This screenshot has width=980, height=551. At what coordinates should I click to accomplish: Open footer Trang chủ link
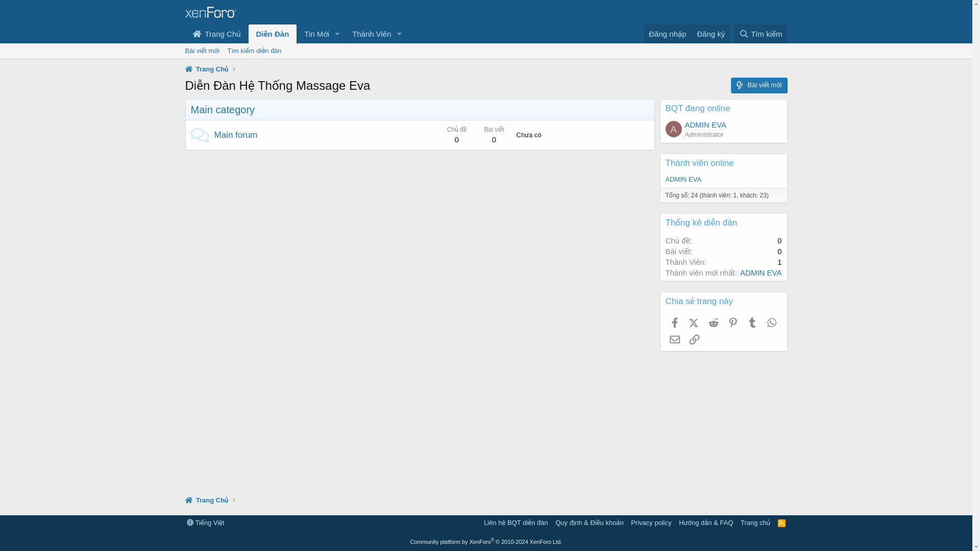[755, 523]
